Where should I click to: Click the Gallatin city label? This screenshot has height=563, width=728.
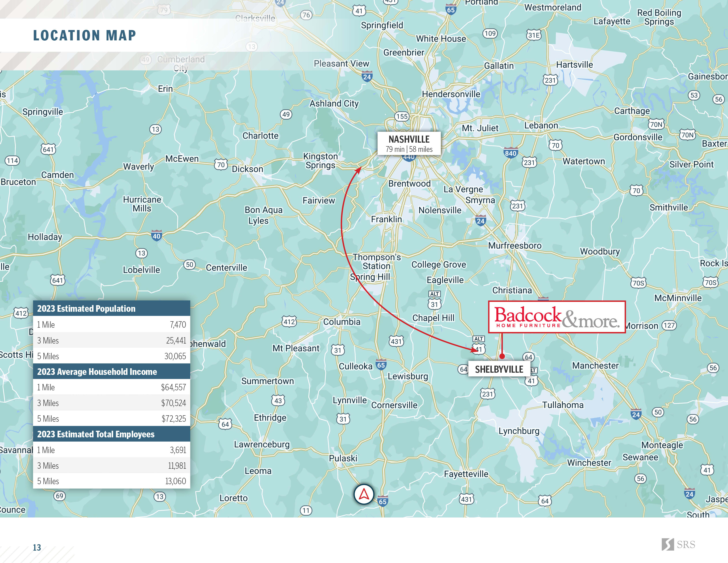tap(499, 66)
